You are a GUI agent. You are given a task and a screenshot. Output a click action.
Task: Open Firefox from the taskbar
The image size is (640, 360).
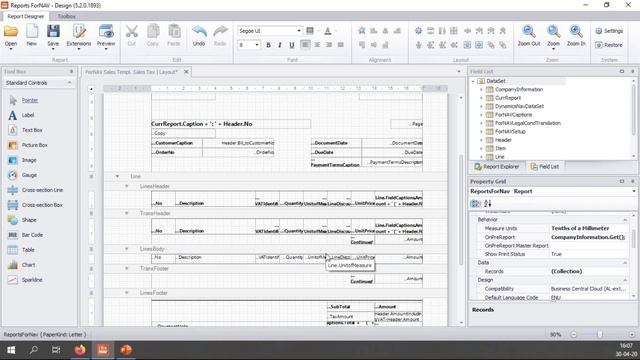click(80, 350)
